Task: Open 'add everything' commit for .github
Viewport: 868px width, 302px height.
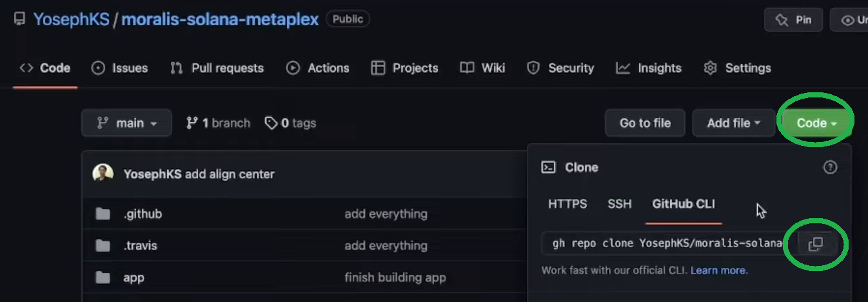Action: point(386,214)
